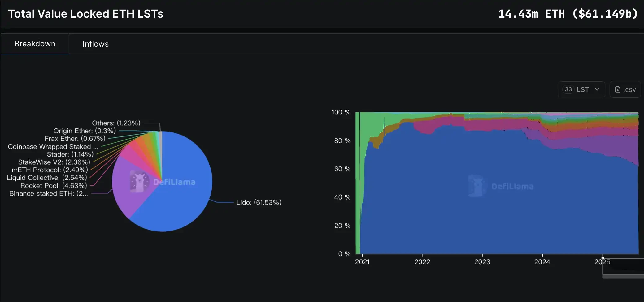644x302 pixels.
Task: Click the Others: (1.23%) label
Action: [x=116, y=123]
